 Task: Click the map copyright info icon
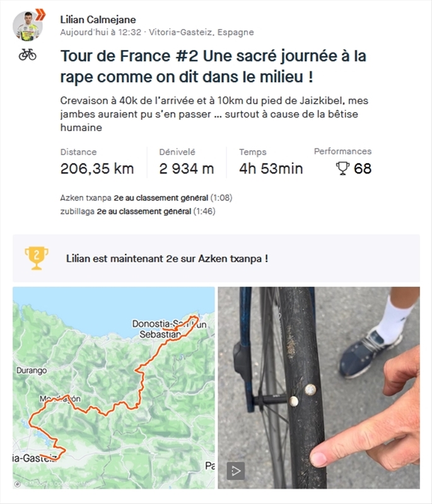[x=18, y=484]
